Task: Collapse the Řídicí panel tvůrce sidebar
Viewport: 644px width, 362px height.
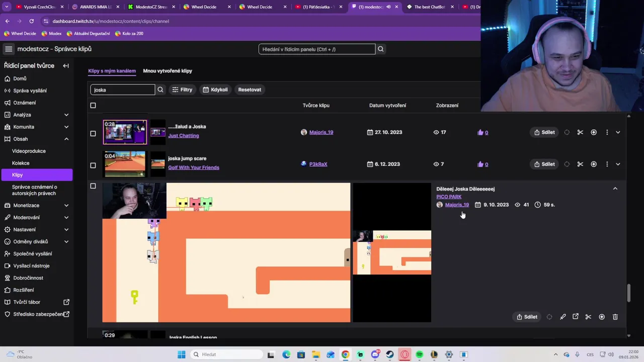Action: pyautogui.click(x=66, y=66)
